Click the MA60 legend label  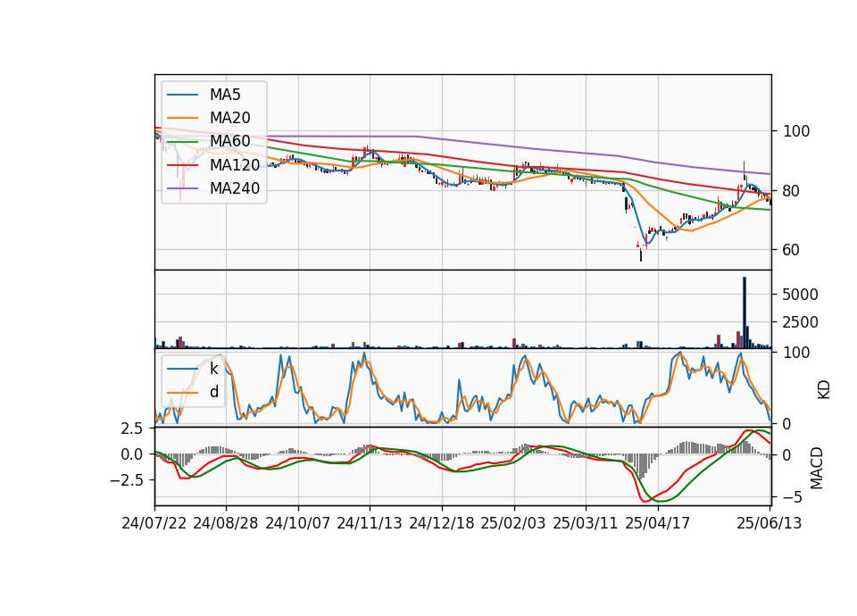click(x=229, y=141)
